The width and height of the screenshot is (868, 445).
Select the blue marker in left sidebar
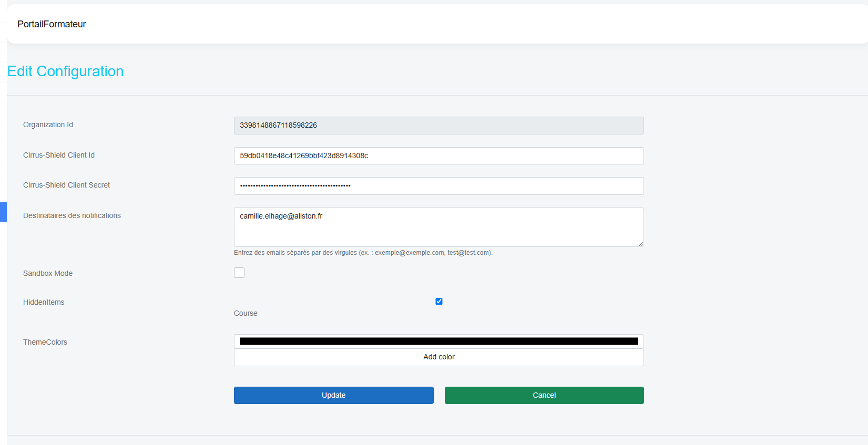(x=3, y=212)
